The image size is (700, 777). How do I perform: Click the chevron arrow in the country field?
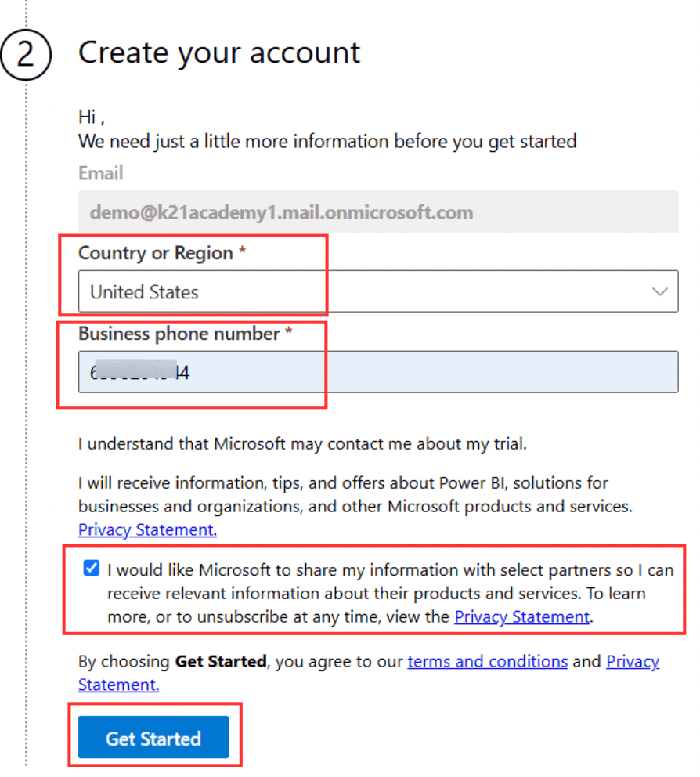click(x=660, y=292)
